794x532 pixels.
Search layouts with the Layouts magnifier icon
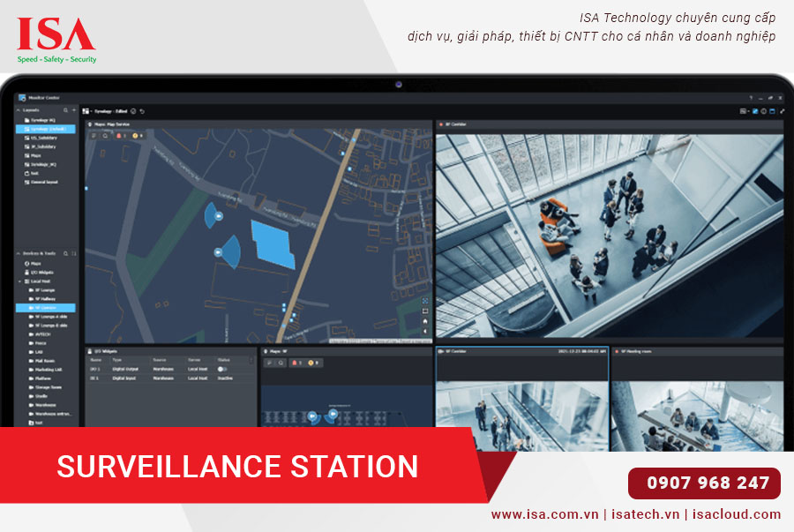65,110
